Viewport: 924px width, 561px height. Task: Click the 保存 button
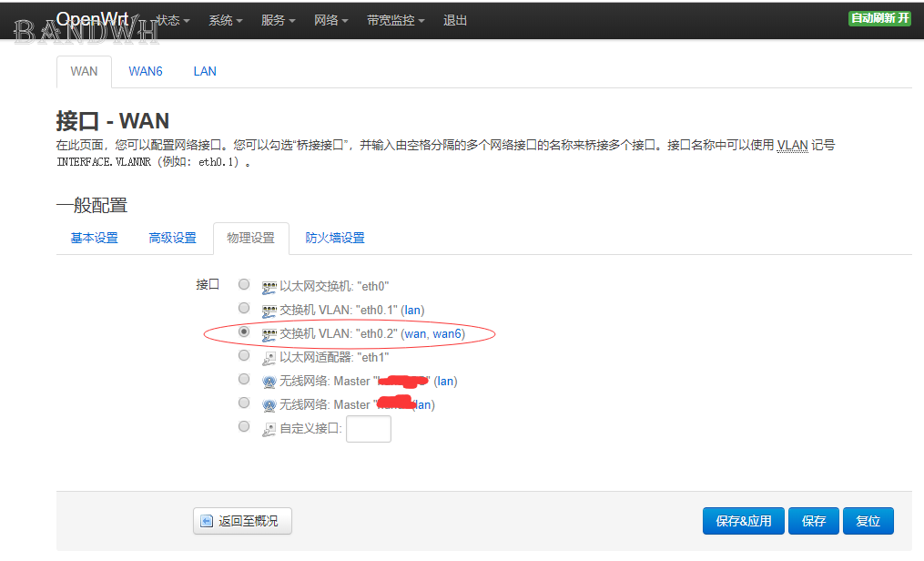(813, 521)
